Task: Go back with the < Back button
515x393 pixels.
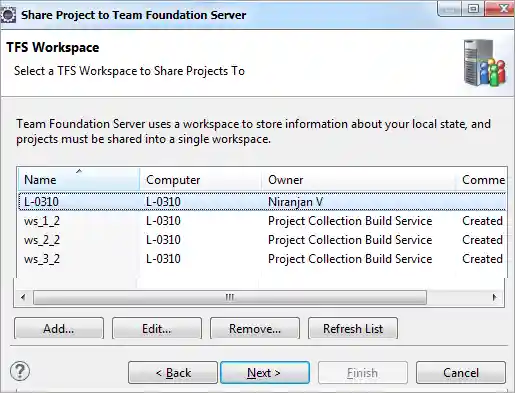Action: pyautogui.click(x=173, y=373)
